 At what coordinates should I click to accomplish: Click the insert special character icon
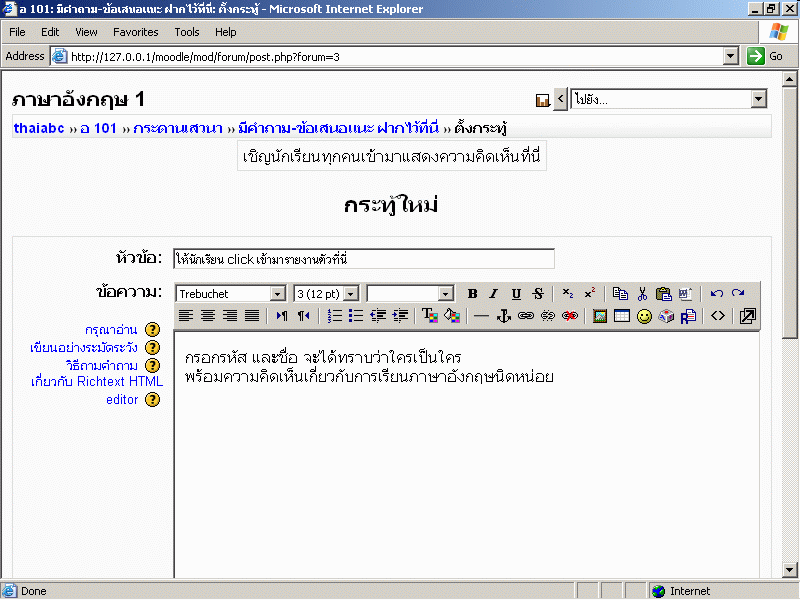point(666,316)
